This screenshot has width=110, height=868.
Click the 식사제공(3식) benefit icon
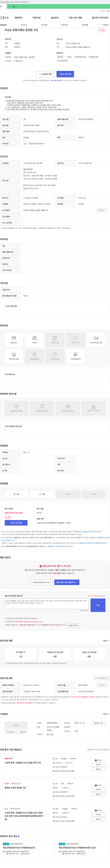(x=75, y=356)
